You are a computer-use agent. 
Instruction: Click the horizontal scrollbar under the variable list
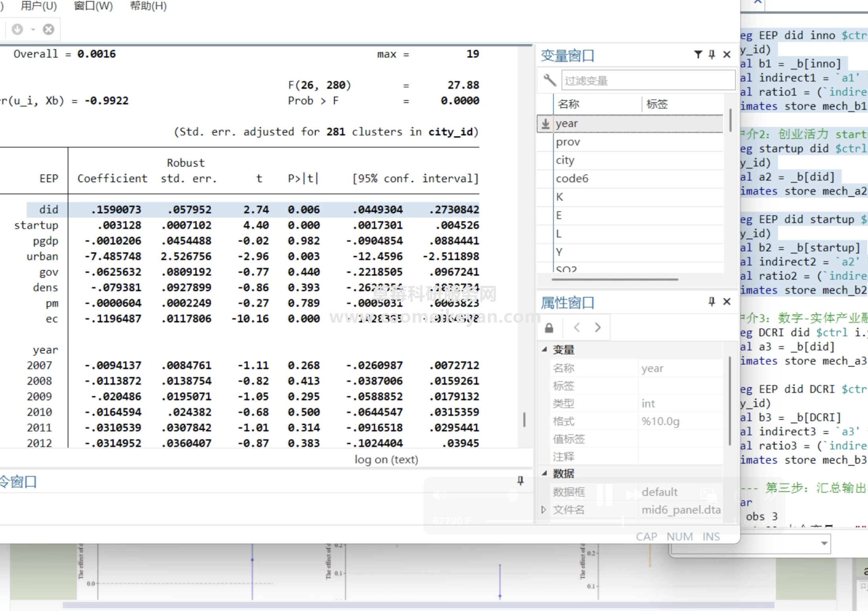click(615, 279)
